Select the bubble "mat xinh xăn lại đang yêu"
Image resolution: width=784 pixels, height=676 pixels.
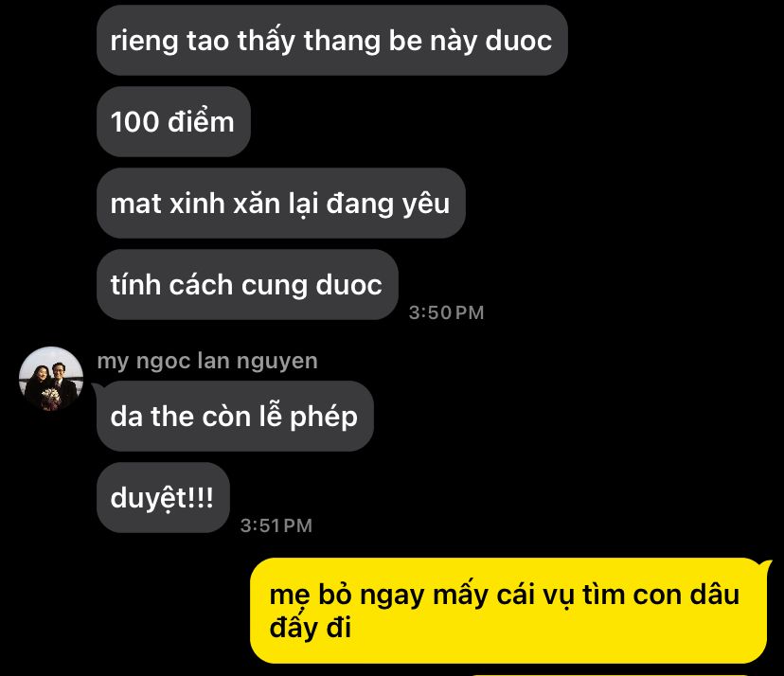pyautogui.click(x=281, y=203)
